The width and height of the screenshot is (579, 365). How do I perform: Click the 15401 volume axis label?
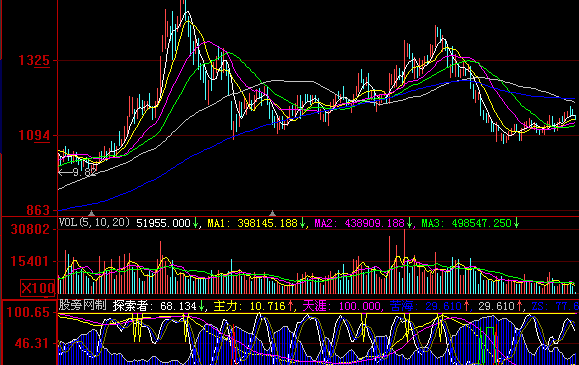coord(30,262)
